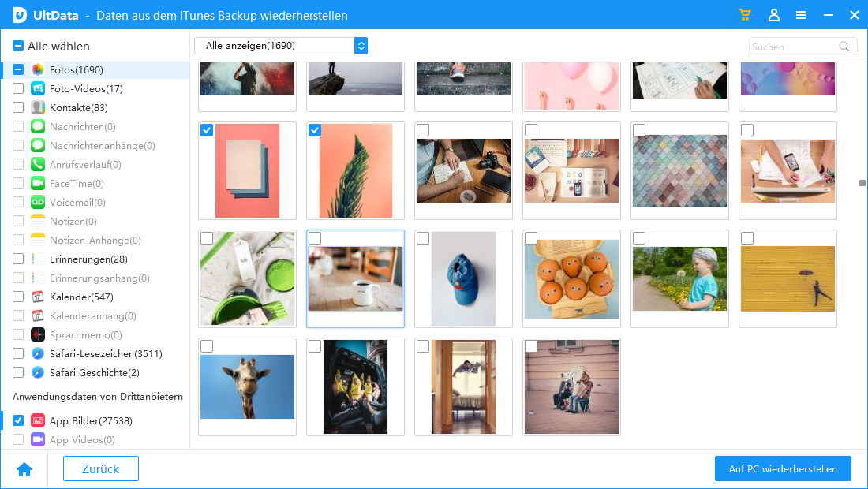This screenshot has width=868, height=489.
Task: Select the App Bilder(27538) label
Action: click(x=91, y=421)
